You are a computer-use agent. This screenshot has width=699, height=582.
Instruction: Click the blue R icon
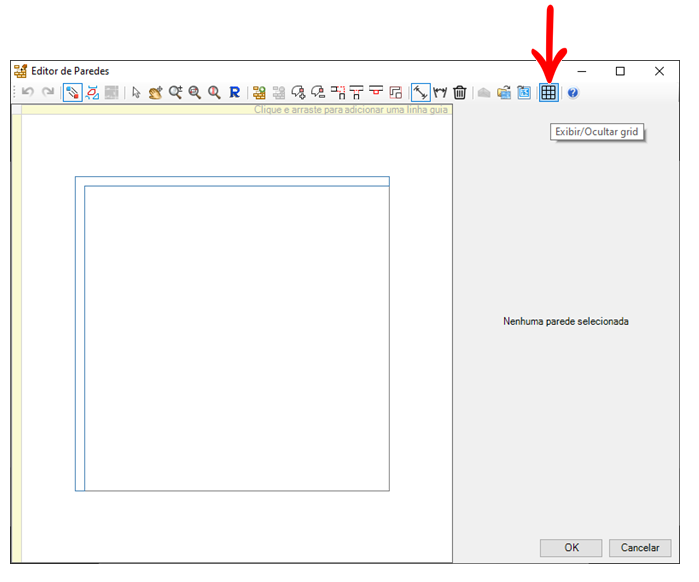[x=234, y=93]
